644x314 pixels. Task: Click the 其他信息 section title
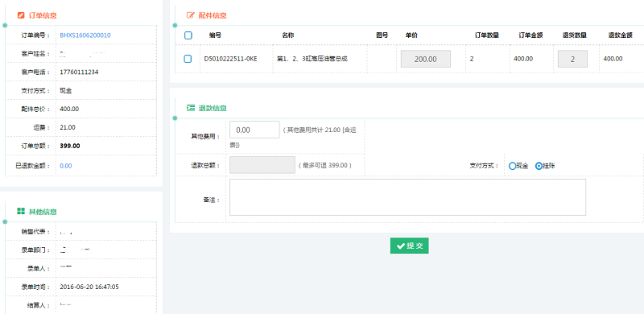pyautogui.click(x=43, y=212)
